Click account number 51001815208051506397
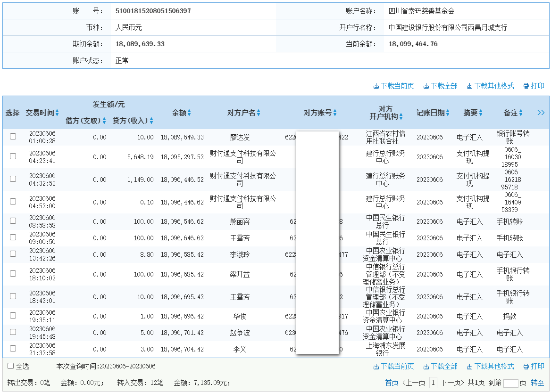Viewport: 551px width, 392px height. pos(153,11)
